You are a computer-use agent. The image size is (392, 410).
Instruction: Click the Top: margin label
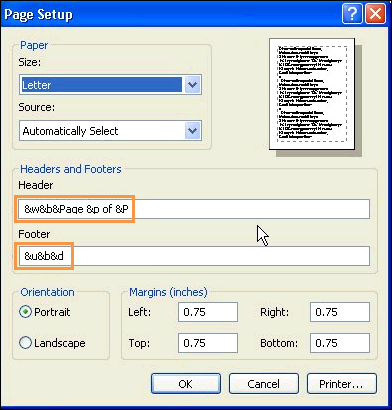point(139,343)
